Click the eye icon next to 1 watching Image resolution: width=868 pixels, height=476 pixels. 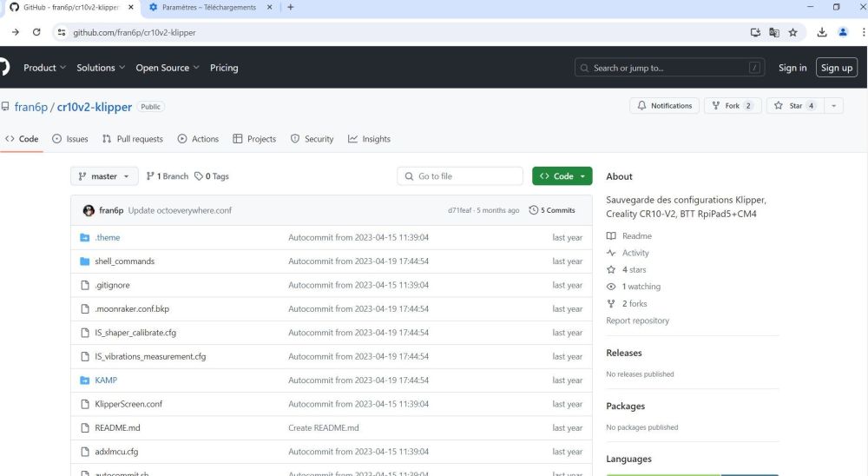[611, 287]
